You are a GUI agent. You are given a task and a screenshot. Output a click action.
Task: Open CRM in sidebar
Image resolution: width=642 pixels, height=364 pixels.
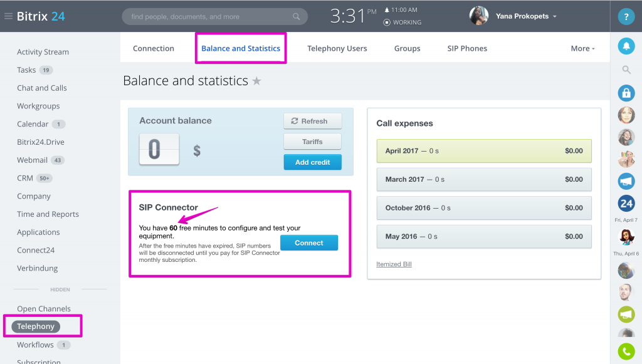tap(25, 178)
